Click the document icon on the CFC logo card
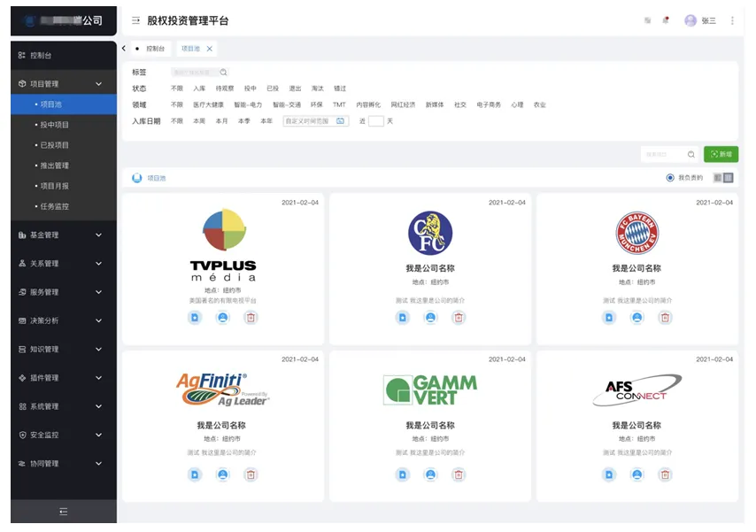The height and width of the screenshot is (532, 756). click(x=403, y=318)
